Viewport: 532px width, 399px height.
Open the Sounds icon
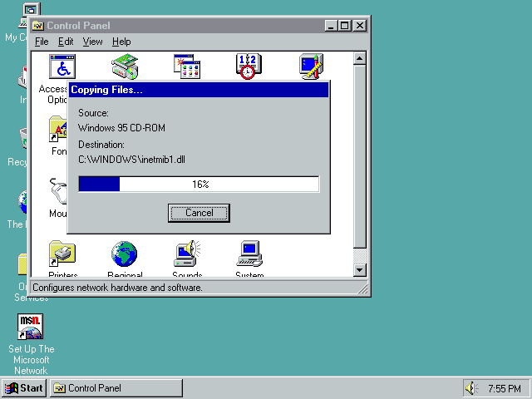pyautogui.click(x=187, y=254)
